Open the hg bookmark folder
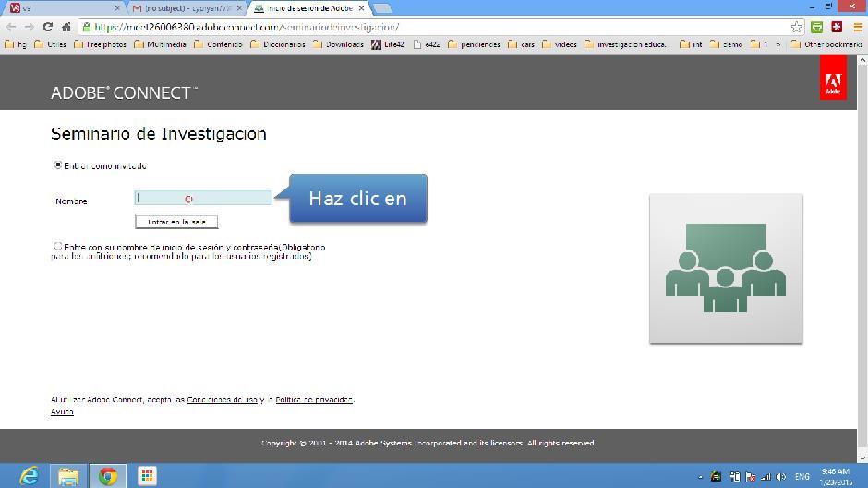The image size is (868, 488). tap(16, 44)
